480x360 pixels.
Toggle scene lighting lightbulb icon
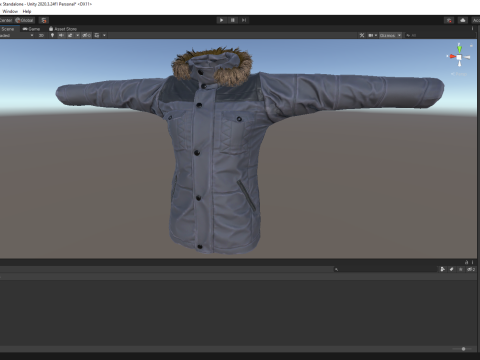tap(52, 35)
